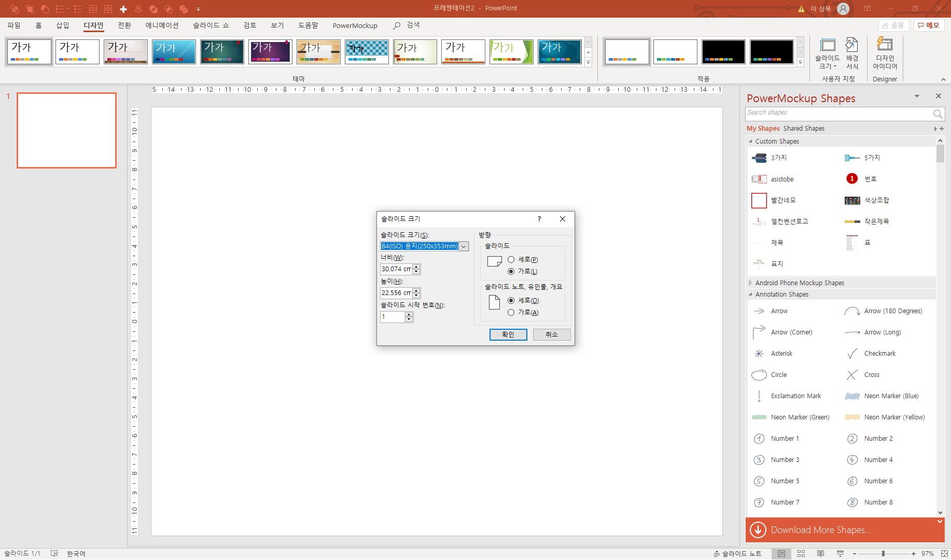Open Quick Access Toolbar customize dropdown
Image resolution: width=951 pixels, height=560 pixels.
click(198, 9)
